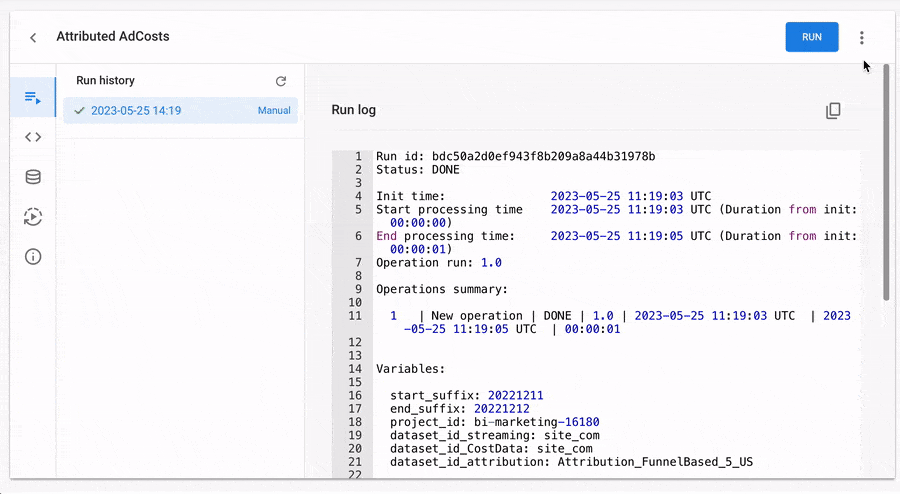Copy the run log to clipboard
Viewport: 900px width, 494px height.
(833, 110)
